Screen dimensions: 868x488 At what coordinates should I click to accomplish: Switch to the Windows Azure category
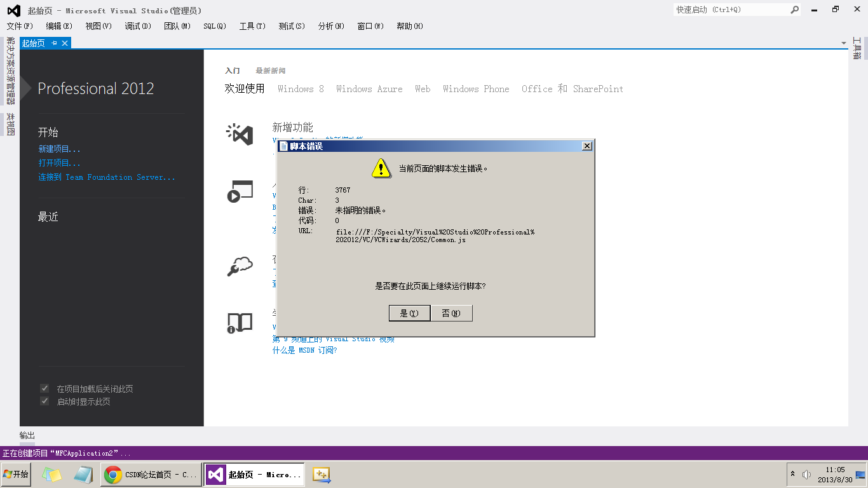coord(369,89)
